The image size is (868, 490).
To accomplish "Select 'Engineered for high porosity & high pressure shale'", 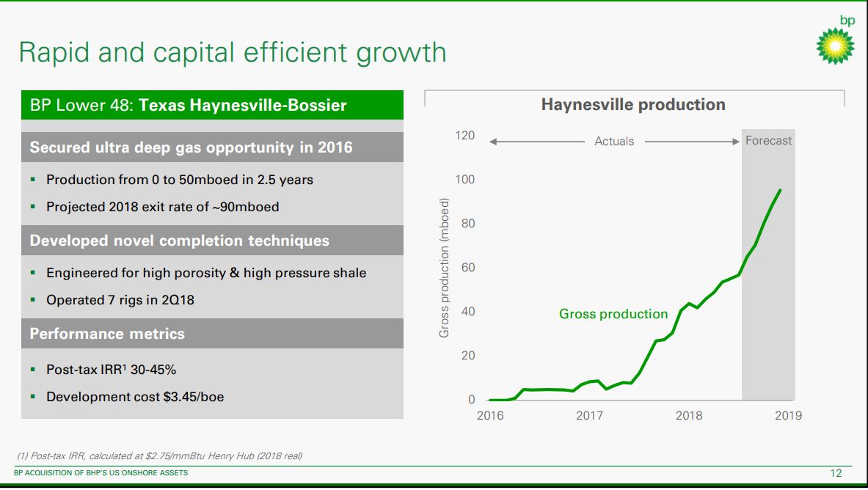I will (206, 273).
